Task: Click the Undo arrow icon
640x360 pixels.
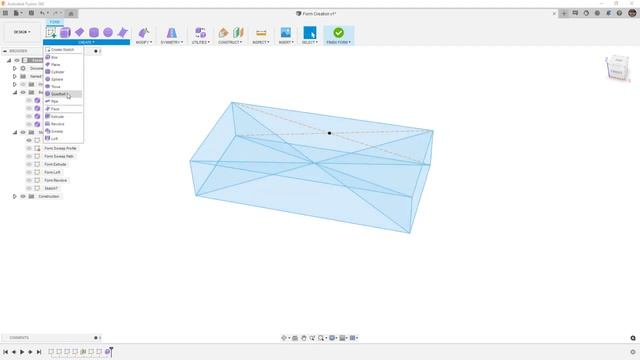Action: pos(42,13)
